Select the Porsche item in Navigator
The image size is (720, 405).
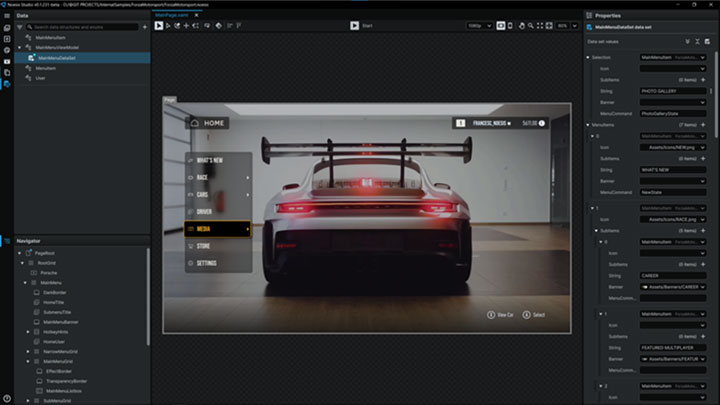click(48, 272)
